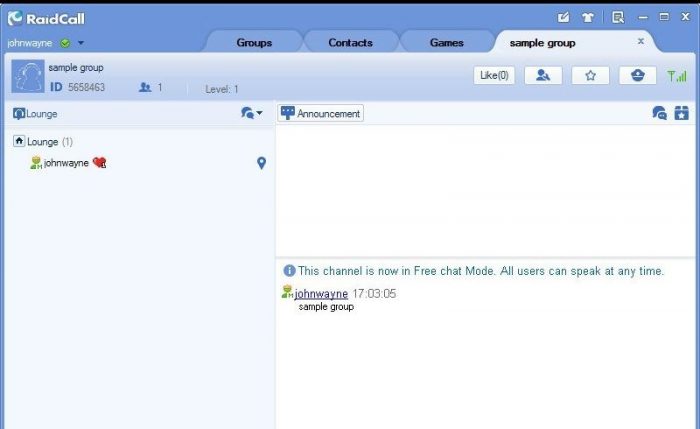Switch to the Groups tab
The height and width of the screenshot is (429, 700).
click(254, 43)
